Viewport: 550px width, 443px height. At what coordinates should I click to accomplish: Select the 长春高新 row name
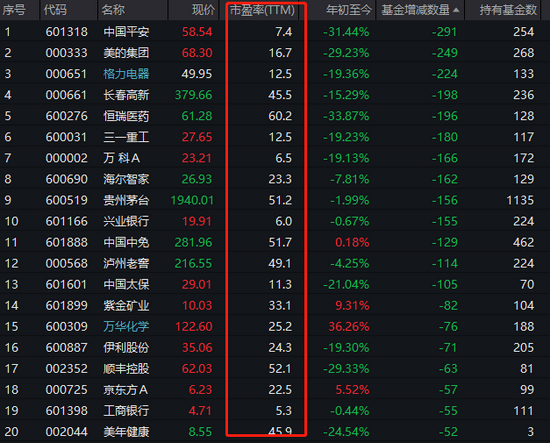pyautogui.click(x=126, y=95)
